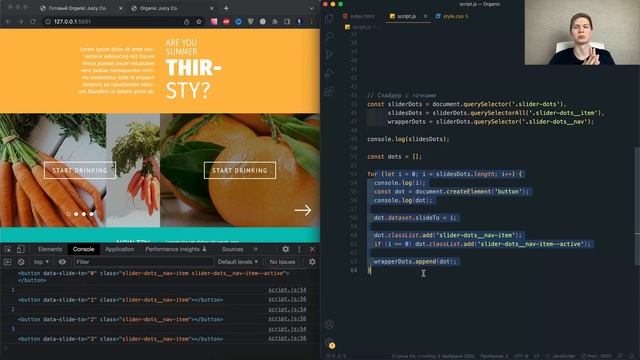
Task: Open the Performance insights tab
Action: pos(176,249)
